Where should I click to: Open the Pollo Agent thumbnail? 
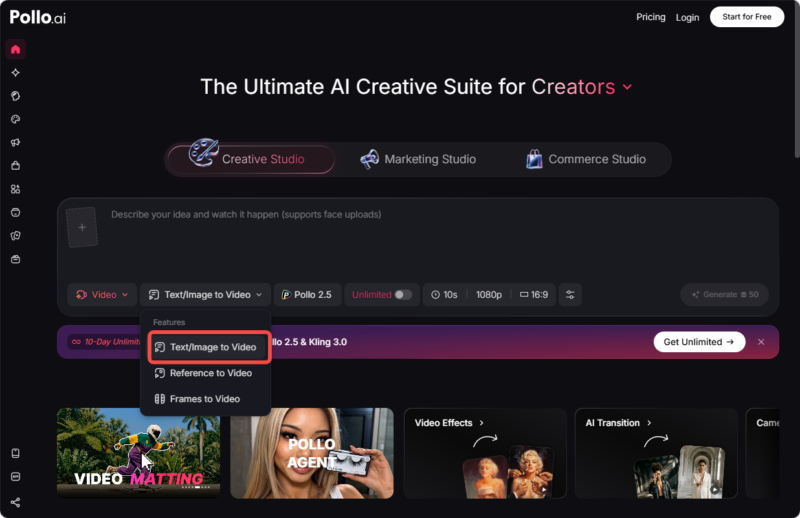click(312, 453)
